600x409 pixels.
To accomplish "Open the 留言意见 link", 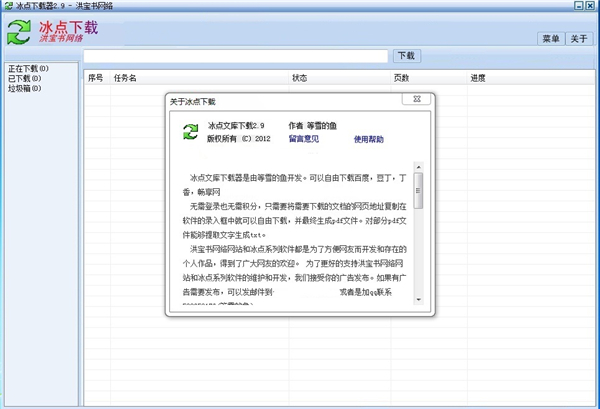I will pyautogui.click(x=304, y=139).
